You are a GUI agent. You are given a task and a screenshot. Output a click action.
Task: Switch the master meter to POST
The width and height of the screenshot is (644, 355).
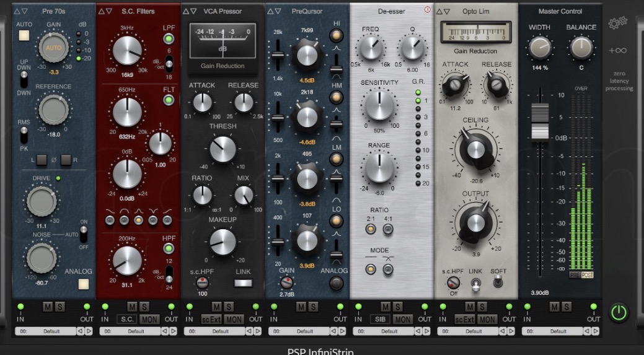588,275
